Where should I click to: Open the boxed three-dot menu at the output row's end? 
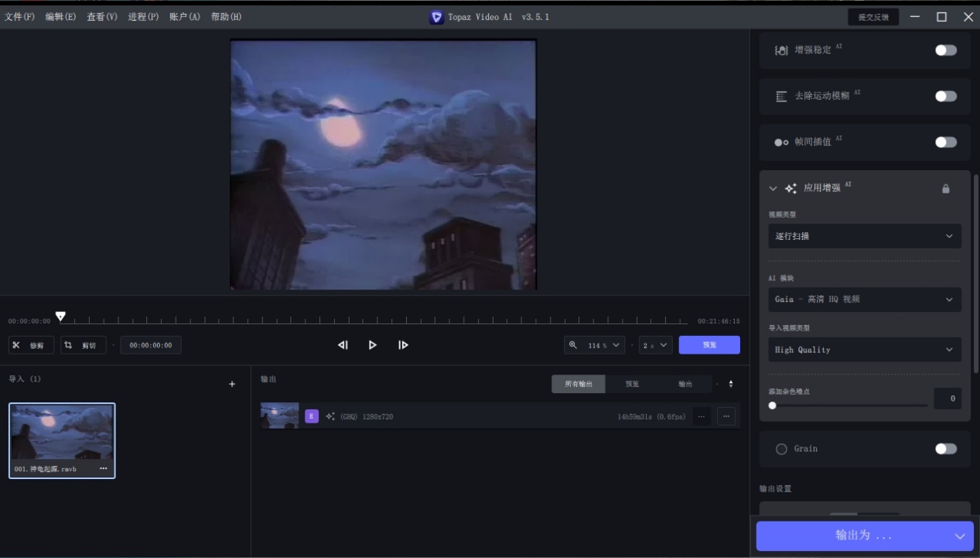tap(726, 416)
